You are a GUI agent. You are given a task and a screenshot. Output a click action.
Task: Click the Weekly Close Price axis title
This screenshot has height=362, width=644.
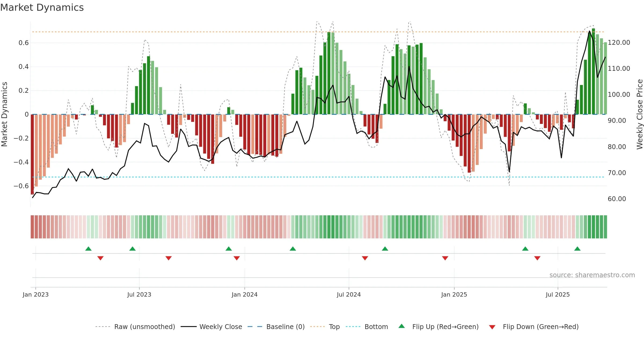coord(640,114)
